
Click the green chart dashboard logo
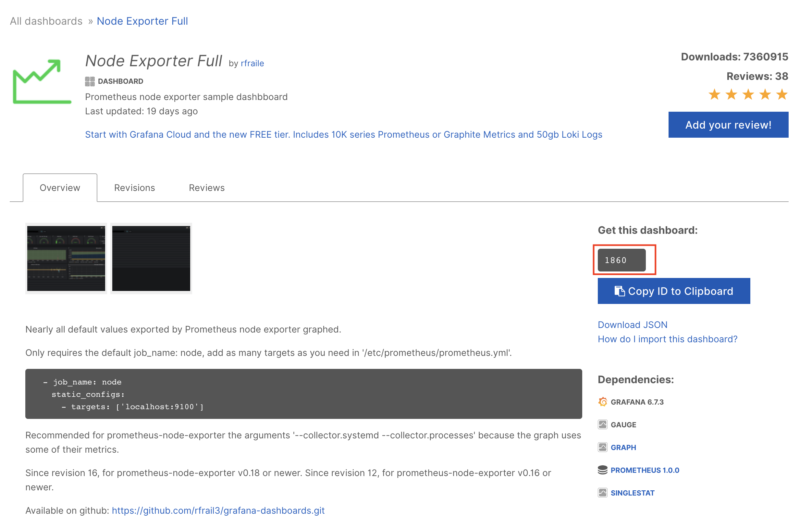point(42,82)
